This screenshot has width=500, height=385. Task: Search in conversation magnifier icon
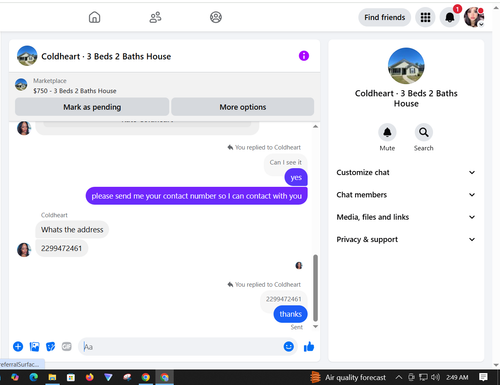(x=424, y=132)
